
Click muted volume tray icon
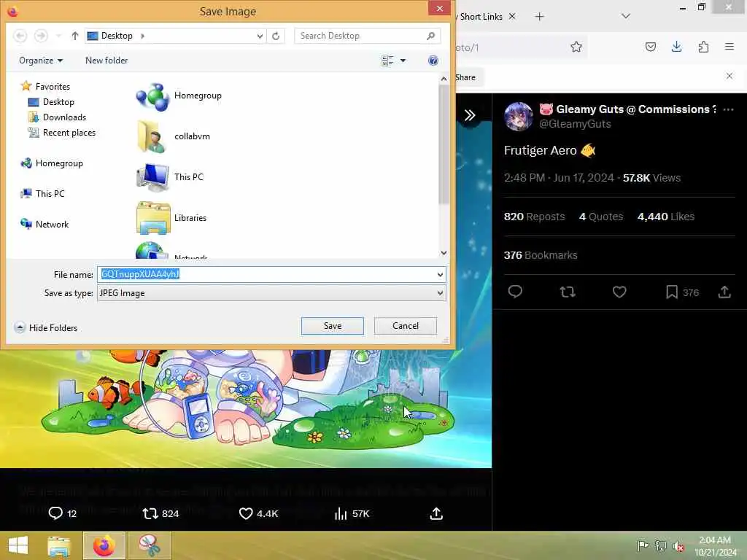click(678, 546)
